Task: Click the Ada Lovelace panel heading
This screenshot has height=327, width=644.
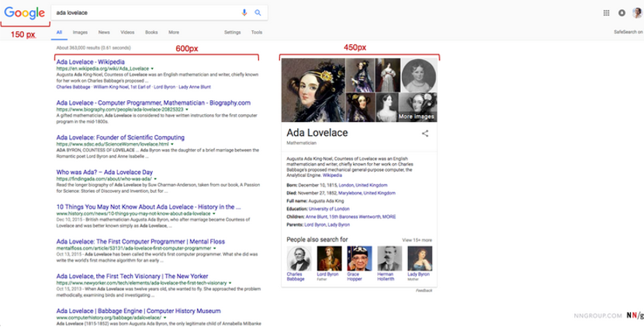Action: click(x=317, y=133)
